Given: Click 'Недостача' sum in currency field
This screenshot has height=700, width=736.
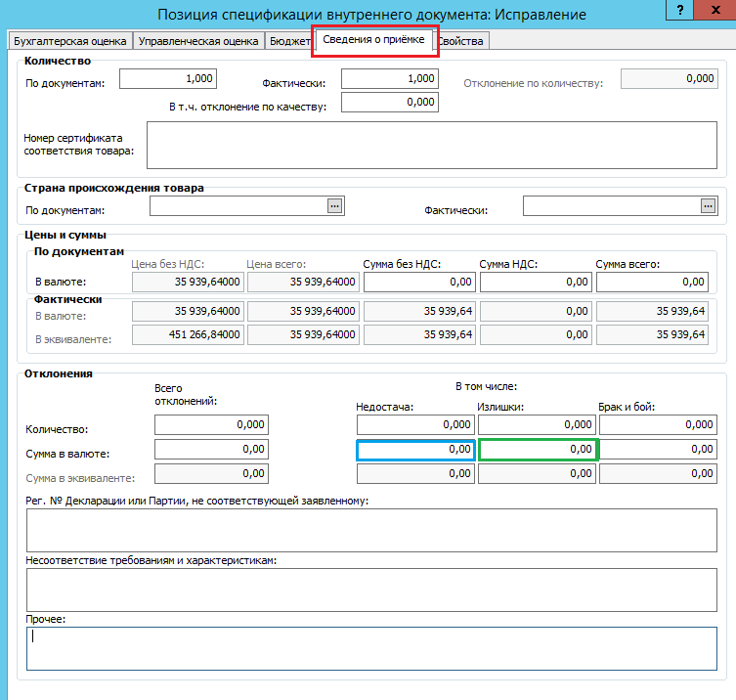Looking at the screenshot, I should [x=415, y=450].
